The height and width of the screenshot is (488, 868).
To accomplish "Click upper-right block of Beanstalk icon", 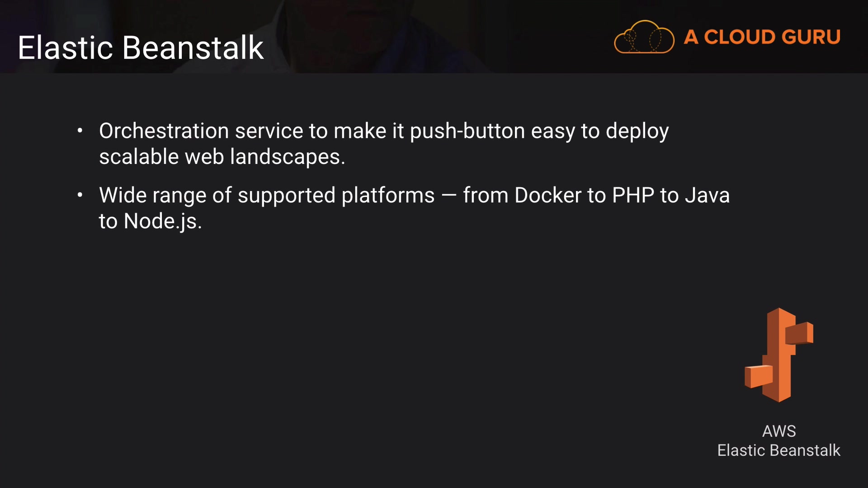I will [799, 333].
